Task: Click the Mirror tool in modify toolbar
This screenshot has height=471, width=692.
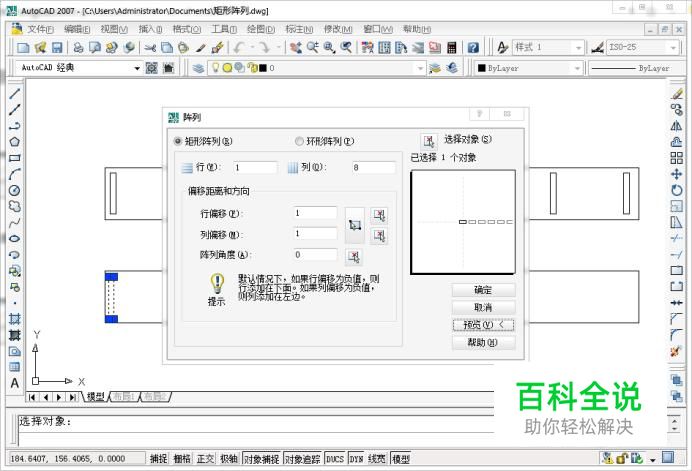Action: tap(677, 126)
